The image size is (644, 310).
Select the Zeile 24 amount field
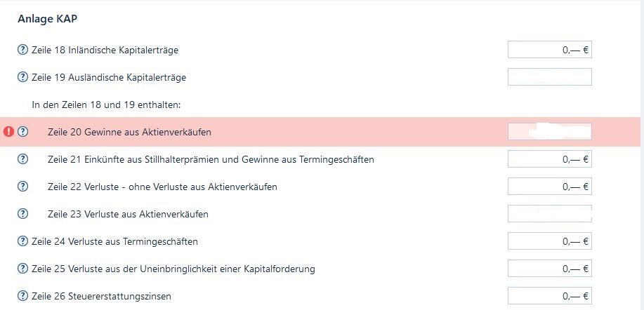tap(549, 241)
